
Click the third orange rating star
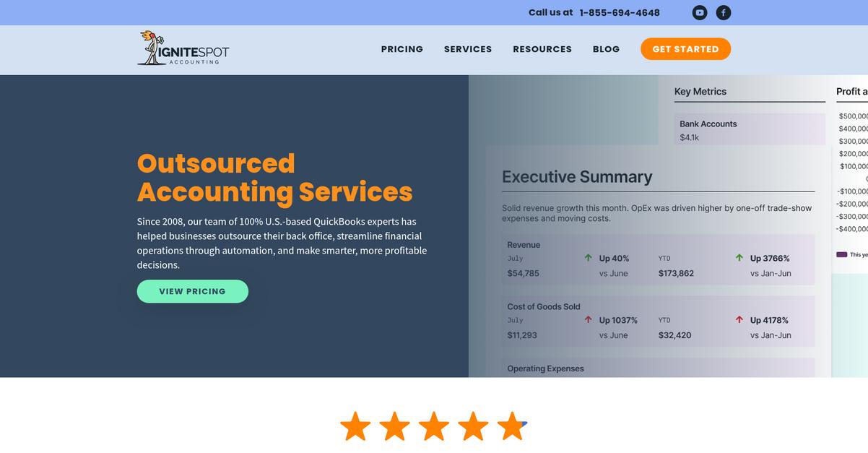point(434,426)
